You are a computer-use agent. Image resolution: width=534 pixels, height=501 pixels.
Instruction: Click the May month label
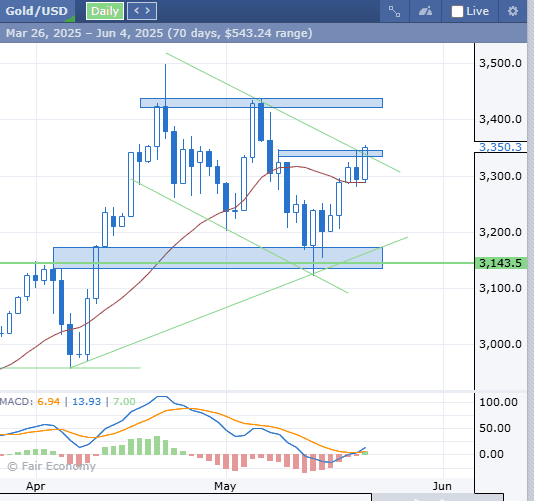click(225, 486)
